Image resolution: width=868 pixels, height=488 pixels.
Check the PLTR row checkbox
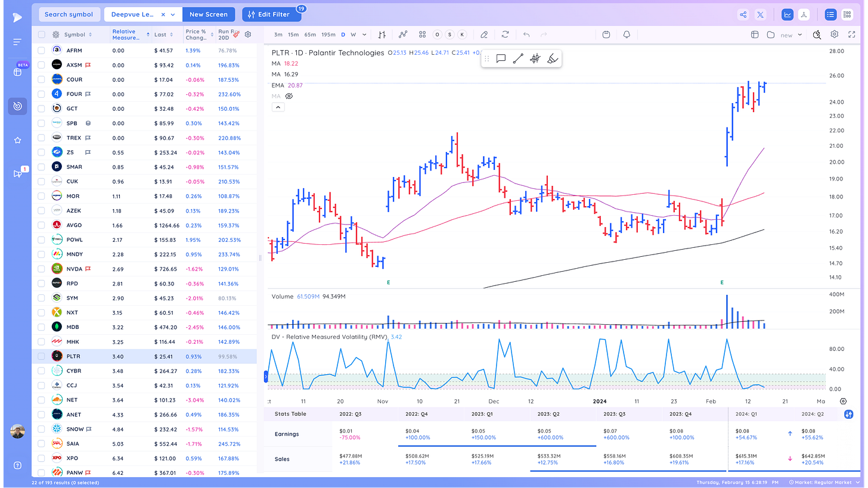click(x=42, y=356)
